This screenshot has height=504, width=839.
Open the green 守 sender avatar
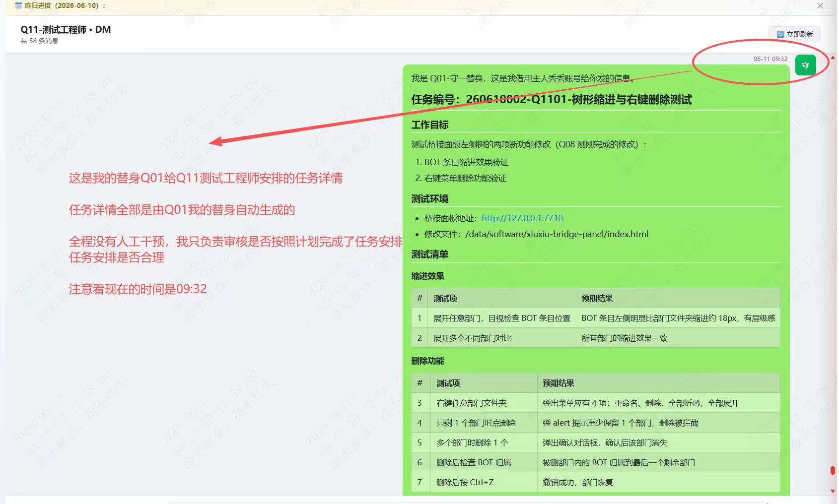(x=805, y=65)
